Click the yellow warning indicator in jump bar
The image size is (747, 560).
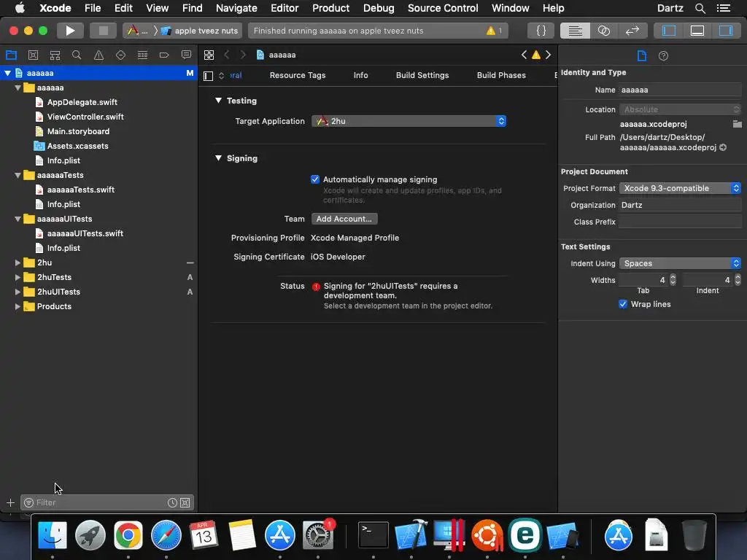point(536,55)
